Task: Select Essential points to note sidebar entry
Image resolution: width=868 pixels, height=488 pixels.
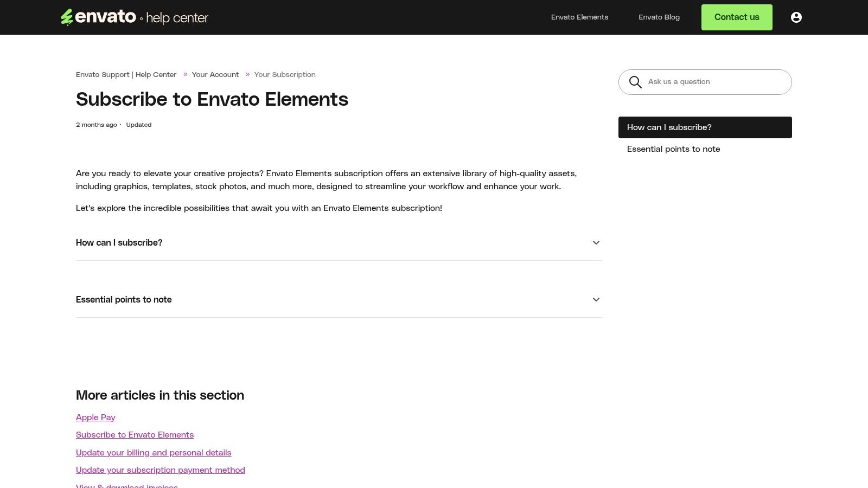Action: pyautogui.click(x=673, y=149)
